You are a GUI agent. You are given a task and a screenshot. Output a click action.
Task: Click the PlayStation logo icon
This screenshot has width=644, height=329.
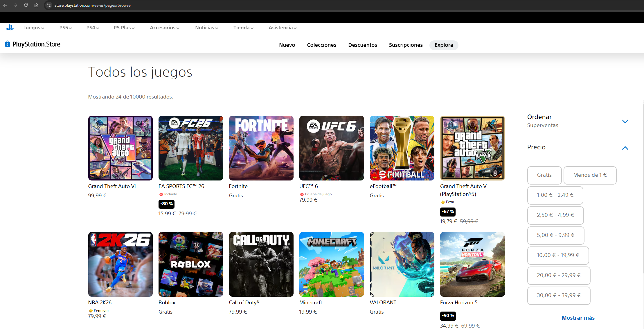(x=10, y=28)
